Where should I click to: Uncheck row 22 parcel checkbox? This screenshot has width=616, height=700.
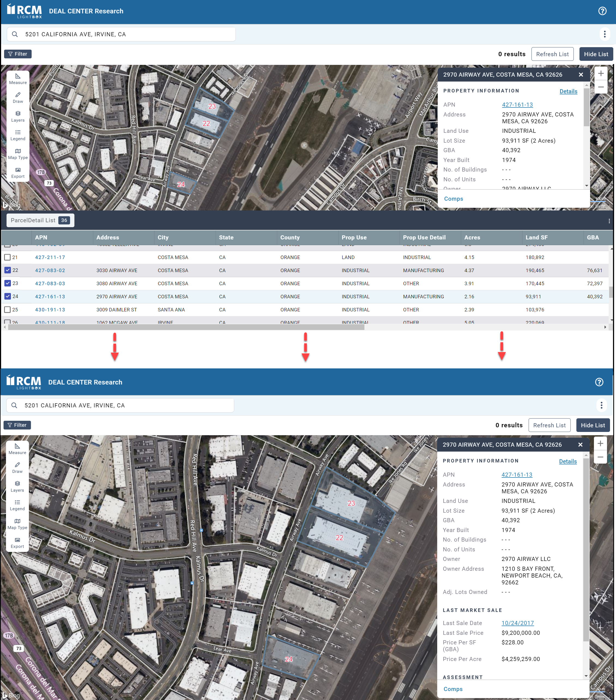pyautogui.click(x=8, y=270)
